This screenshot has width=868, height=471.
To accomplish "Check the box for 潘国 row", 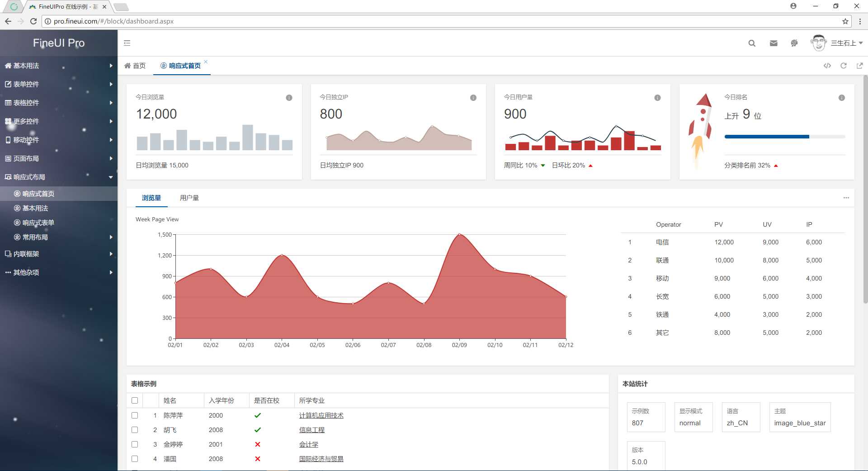I will click(x=135, y=459).
